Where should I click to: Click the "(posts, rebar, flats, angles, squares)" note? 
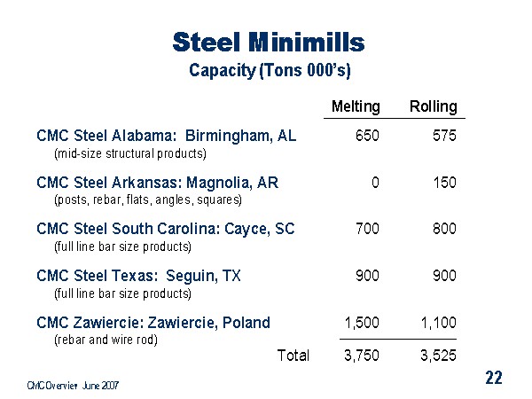pyautogui.click(x=147, y=199)
